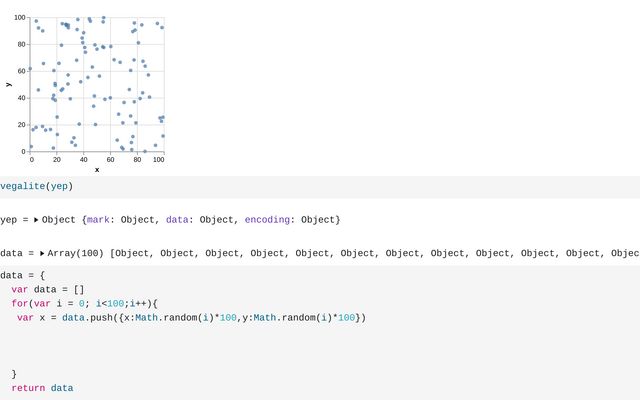This screenshot has height=400, width=640.
Task: Click the vegalite(yep) code cell
Action: (x=37, y=186)
